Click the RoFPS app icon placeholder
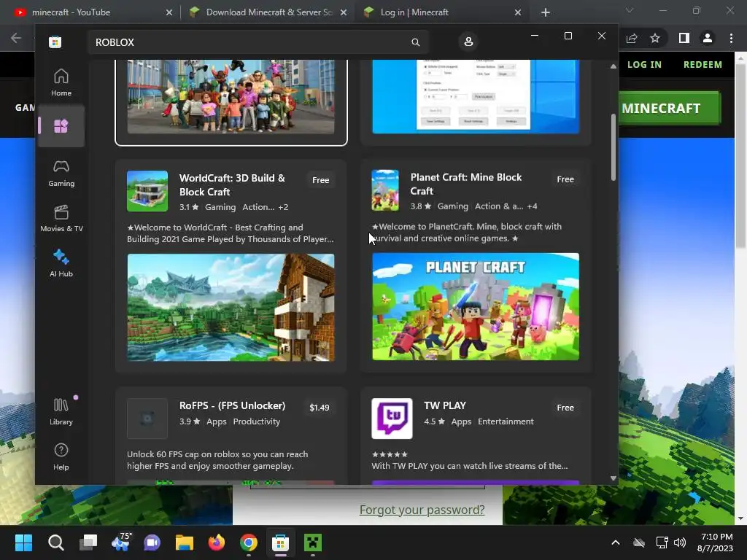 147,419
